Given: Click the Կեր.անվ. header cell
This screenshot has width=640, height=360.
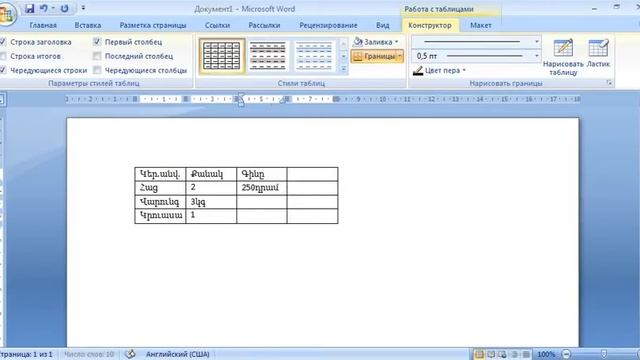Looking at the screenshot, I should click(160, 174).
